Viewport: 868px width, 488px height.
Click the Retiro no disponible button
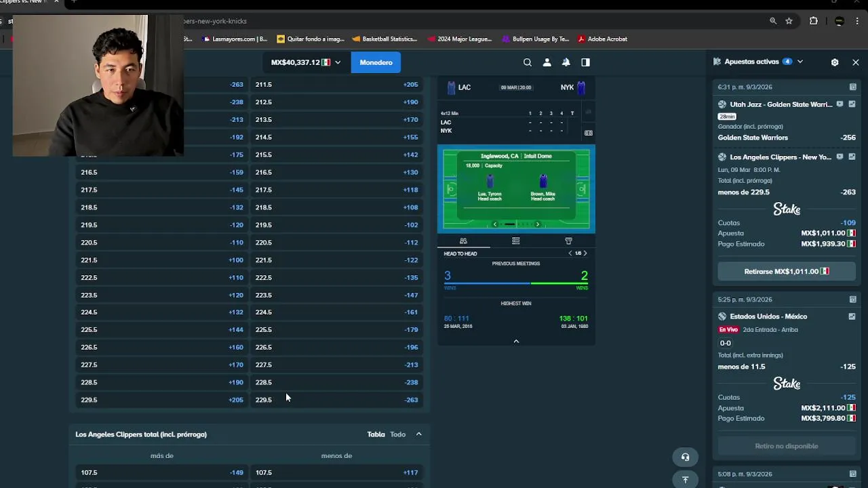tap(787, 446)
